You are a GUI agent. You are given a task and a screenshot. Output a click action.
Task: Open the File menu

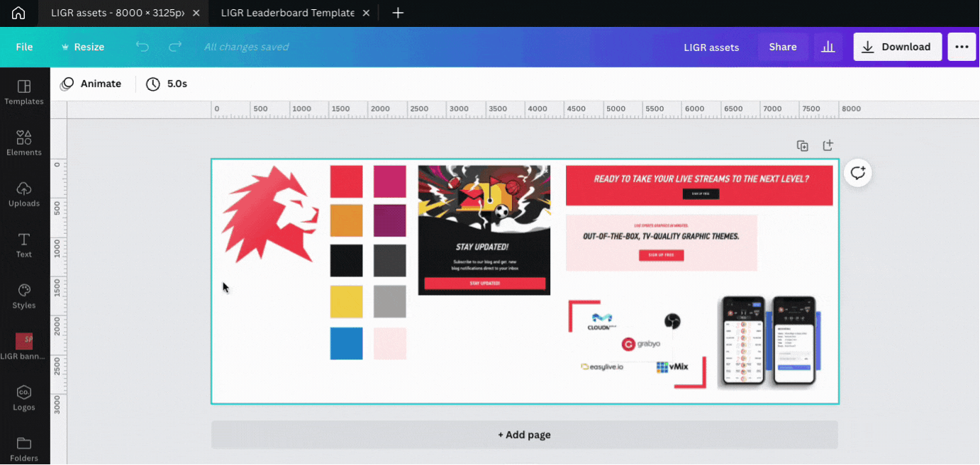24,46
